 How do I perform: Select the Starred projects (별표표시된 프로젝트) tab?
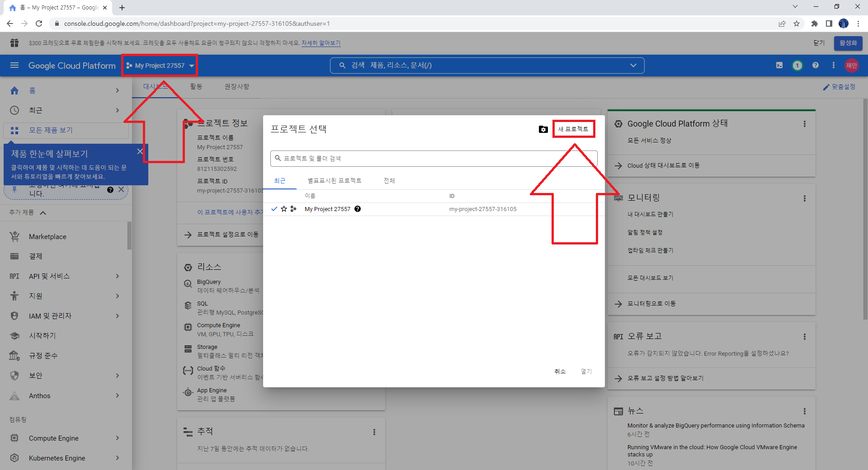[335, 181]
